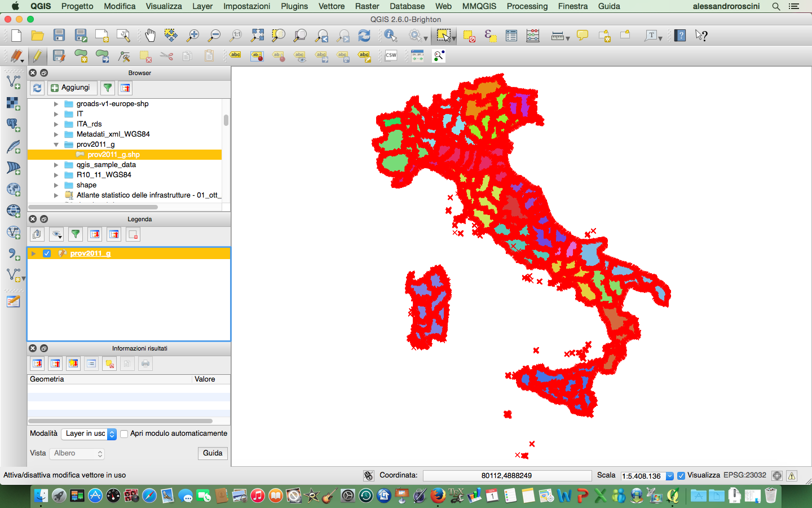Click the Add Vector Layer sidebar icon
Image resolution: width=812 pixels, height=508 pixels.
point(14,82)
